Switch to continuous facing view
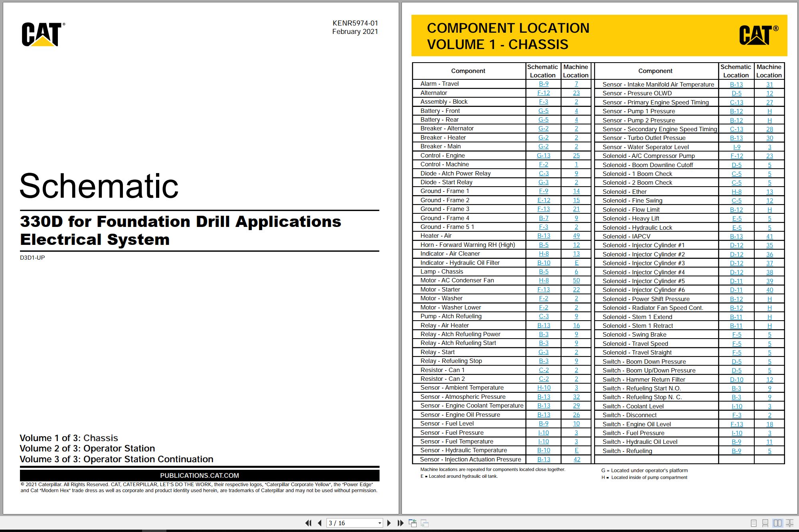This screenshot has height=532, width=799. pyautogui.click(x=789, y=523)
